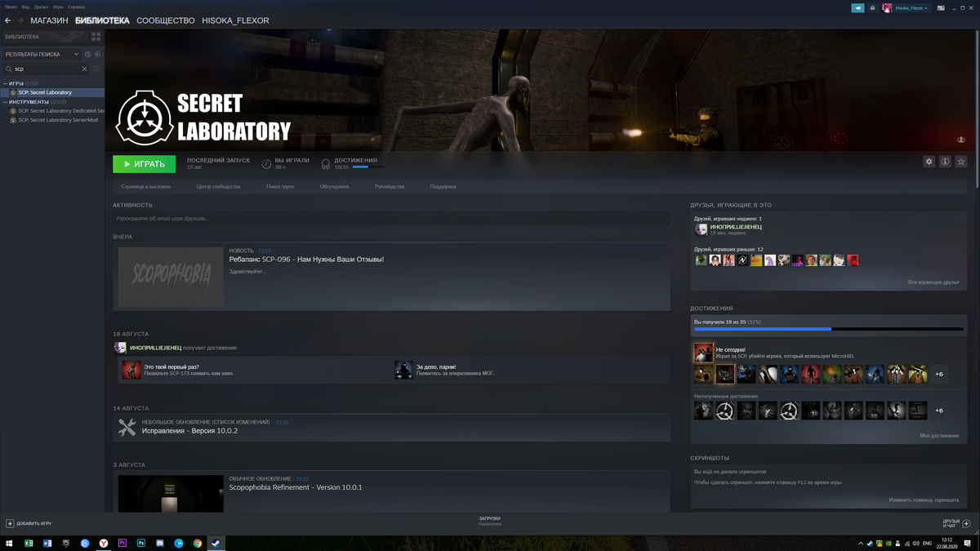Click the recent activity clock filter icon
This screenshot has height=551, width=980.
87,55
